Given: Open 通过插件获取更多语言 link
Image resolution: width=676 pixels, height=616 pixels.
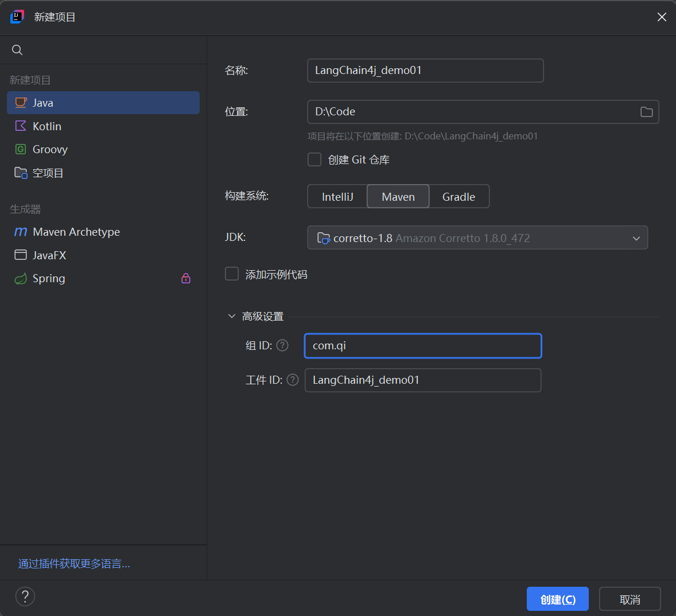Looking at the screenshot, I should (74, 563).
